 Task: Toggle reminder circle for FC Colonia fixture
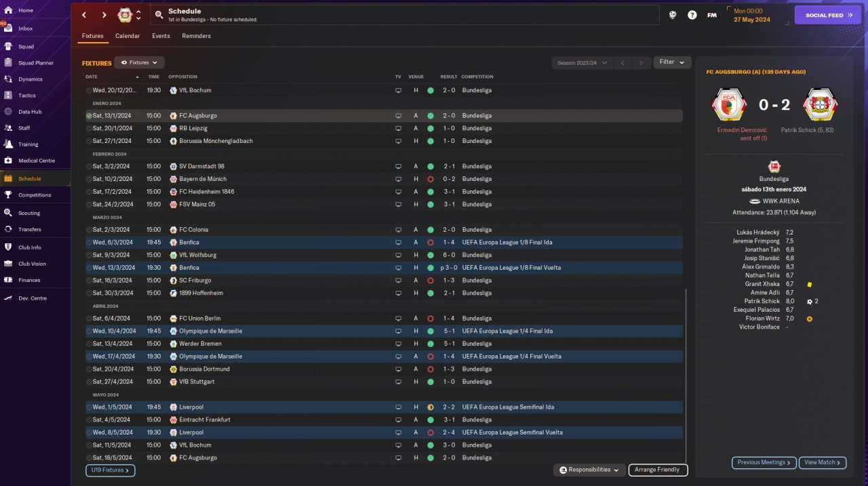(x=89, y=230)
